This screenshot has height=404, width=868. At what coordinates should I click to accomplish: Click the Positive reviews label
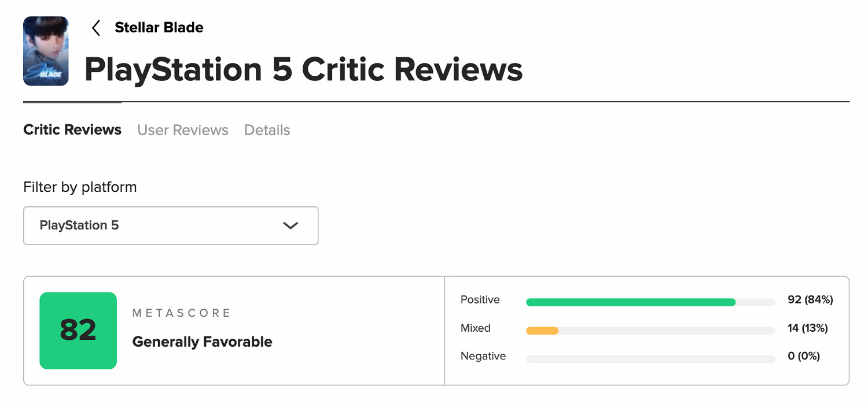(x=480, y=299)
